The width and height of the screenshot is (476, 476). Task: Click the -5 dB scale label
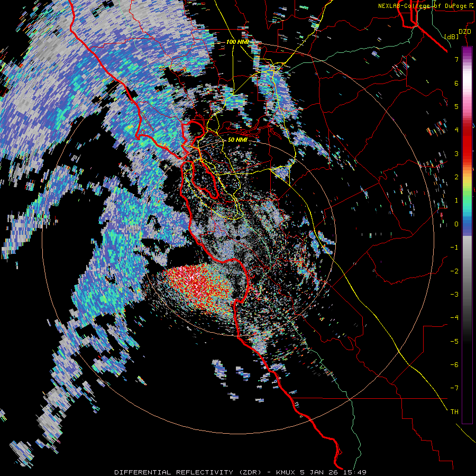point(454,342)
